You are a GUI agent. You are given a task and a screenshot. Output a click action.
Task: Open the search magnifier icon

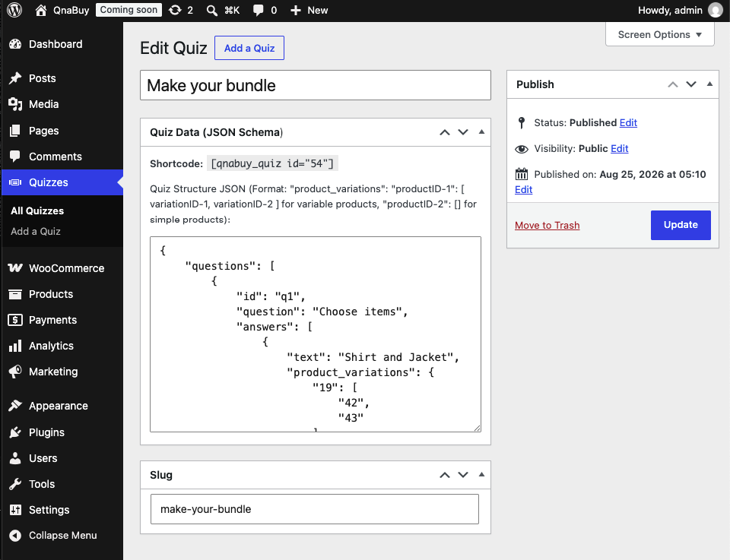point(212,10)
